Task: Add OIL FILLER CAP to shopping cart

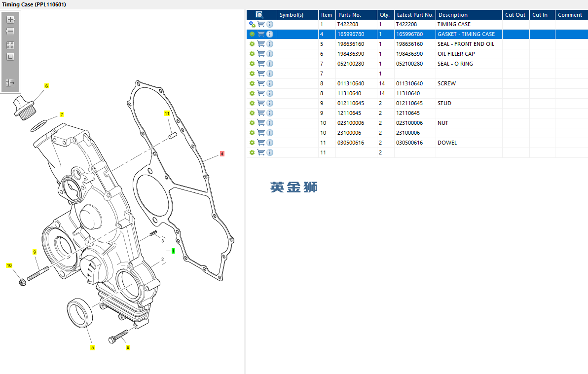Action: 261,54
